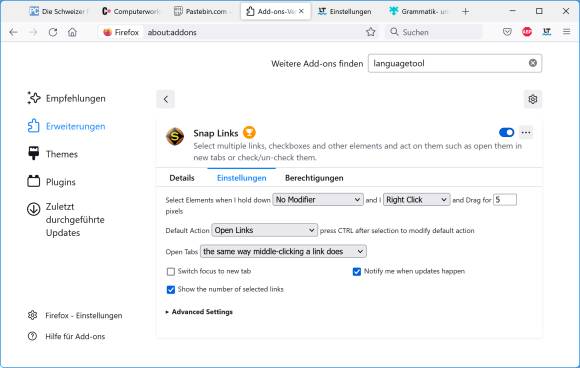
Task: Open the No Modifier dropdown
Action: tap(318, 200)
